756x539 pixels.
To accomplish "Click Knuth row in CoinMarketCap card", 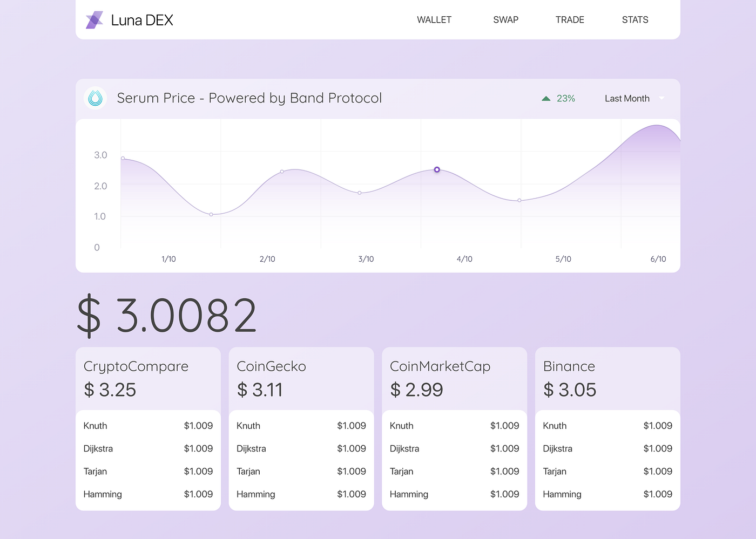I will (x=454, y=426).
